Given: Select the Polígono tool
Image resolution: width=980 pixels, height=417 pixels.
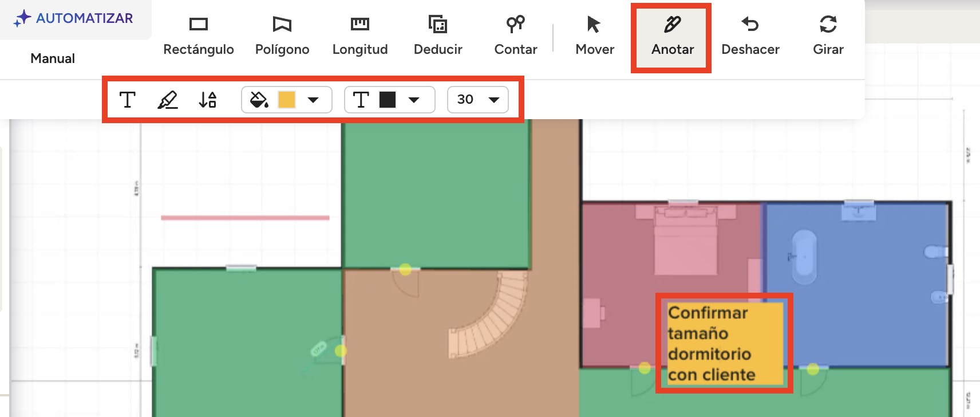Looking at the screenshot, I should point(282,36).
